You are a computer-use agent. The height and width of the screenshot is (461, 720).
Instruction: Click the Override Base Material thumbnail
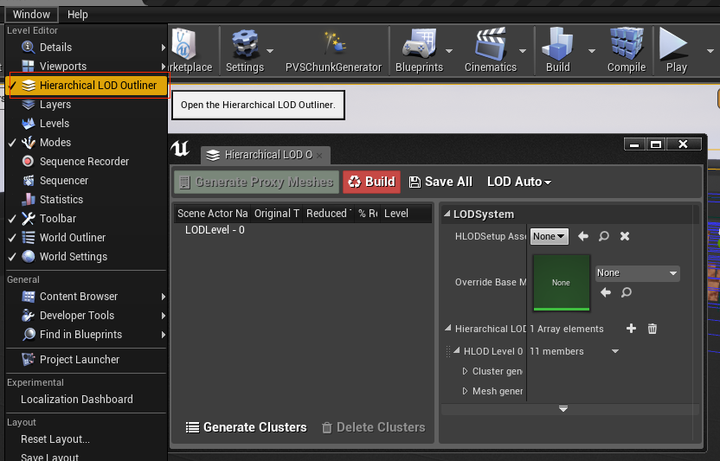(x=561, y=283)
